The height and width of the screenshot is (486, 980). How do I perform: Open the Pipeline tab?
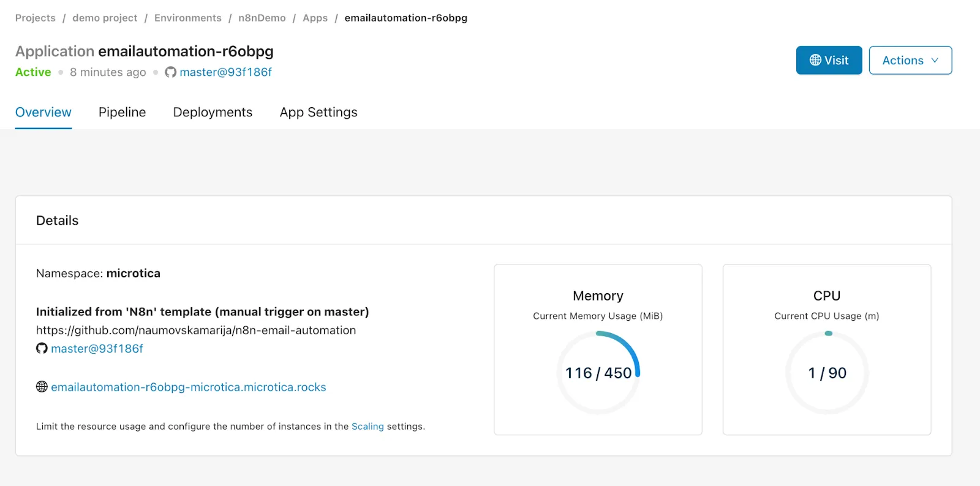122,112
